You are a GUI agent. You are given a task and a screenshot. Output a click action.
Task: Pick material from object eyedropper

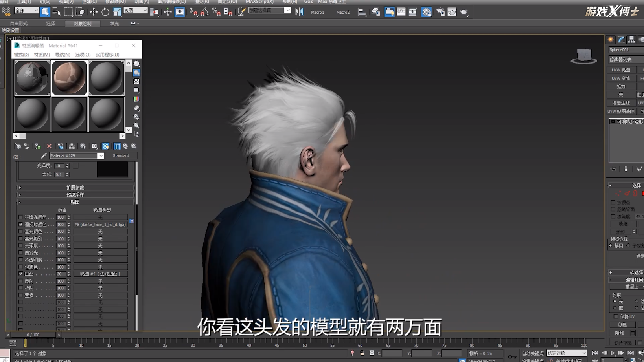(x=44, y=156)
